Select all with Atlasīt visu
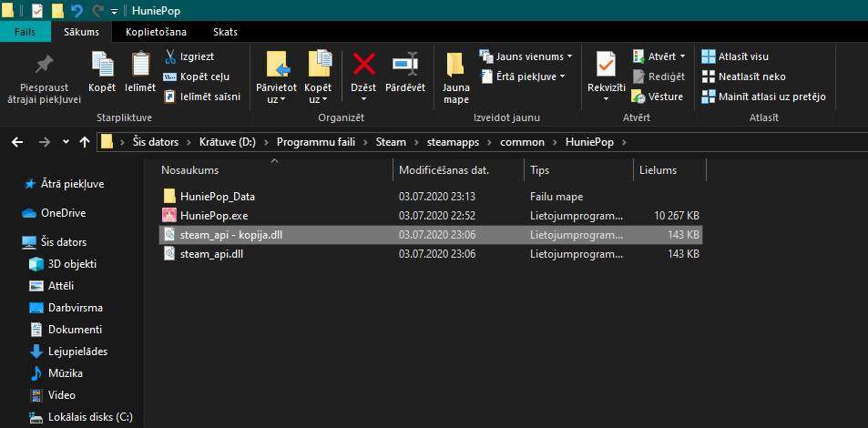This screenshot has width=868, height=428. tap(735, 56)
